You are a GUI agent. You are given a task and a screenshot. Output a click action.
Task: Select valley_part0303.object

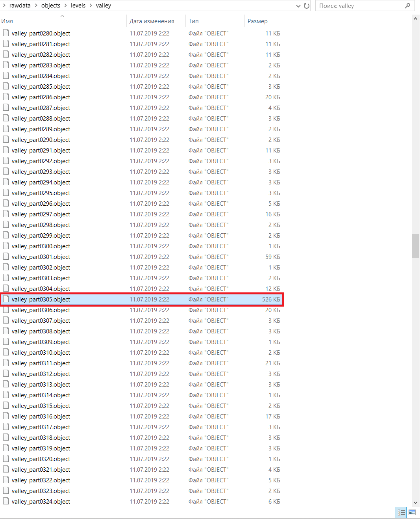click(41, 278)
